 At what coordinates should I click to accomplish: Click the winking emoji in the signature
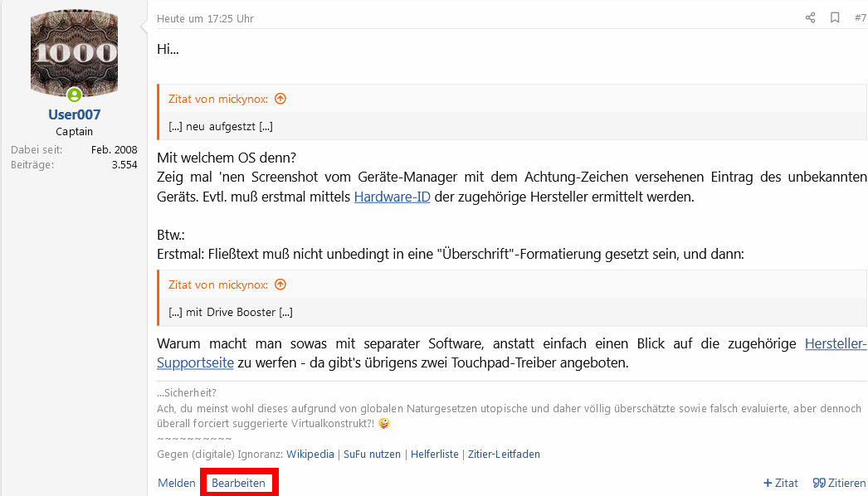(x=383, y=423)
